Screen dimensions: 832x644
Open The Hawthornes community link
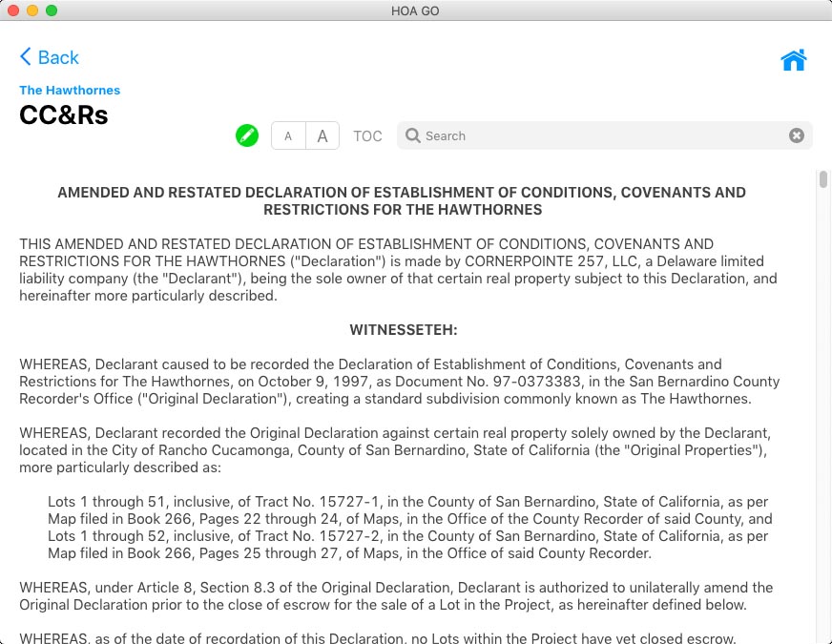coord(70,90)
